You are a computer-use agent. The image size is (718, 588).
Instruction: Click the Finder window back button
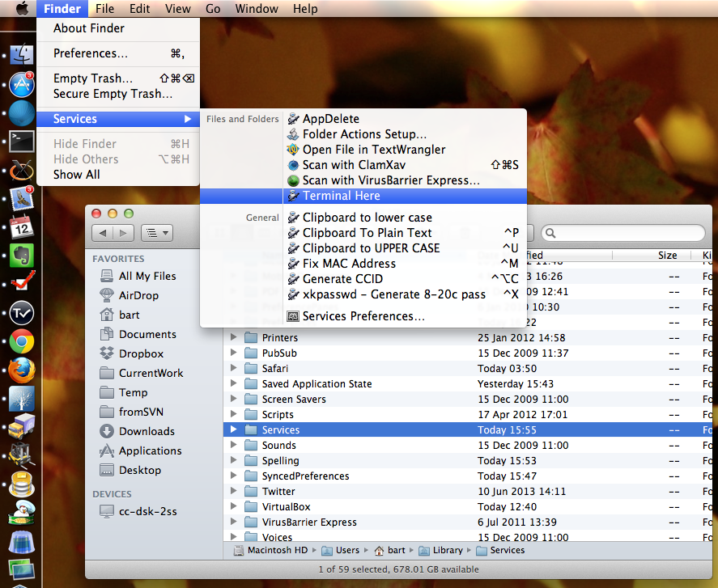pyautogui.click(x=103, y=233)
